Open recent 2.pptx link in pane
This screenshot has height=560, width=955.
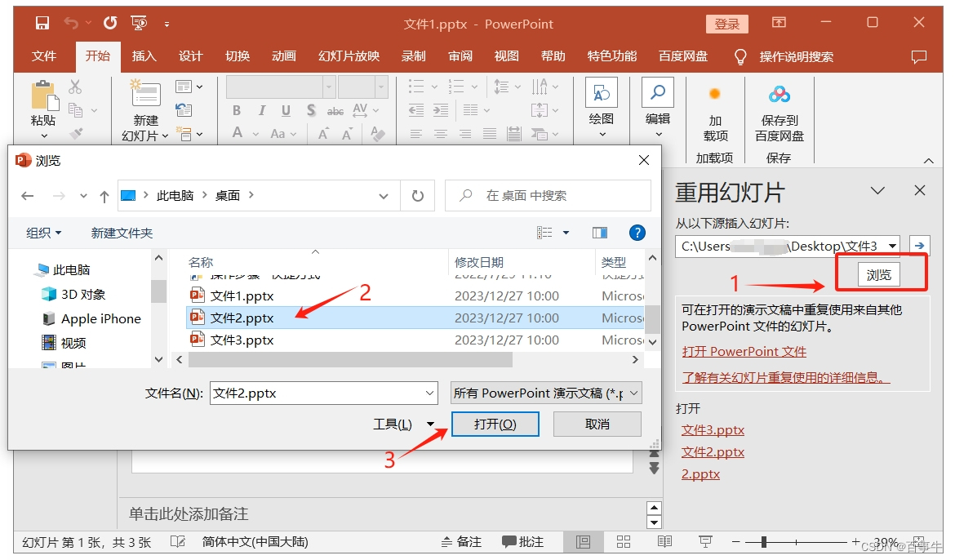pos(700,474)
